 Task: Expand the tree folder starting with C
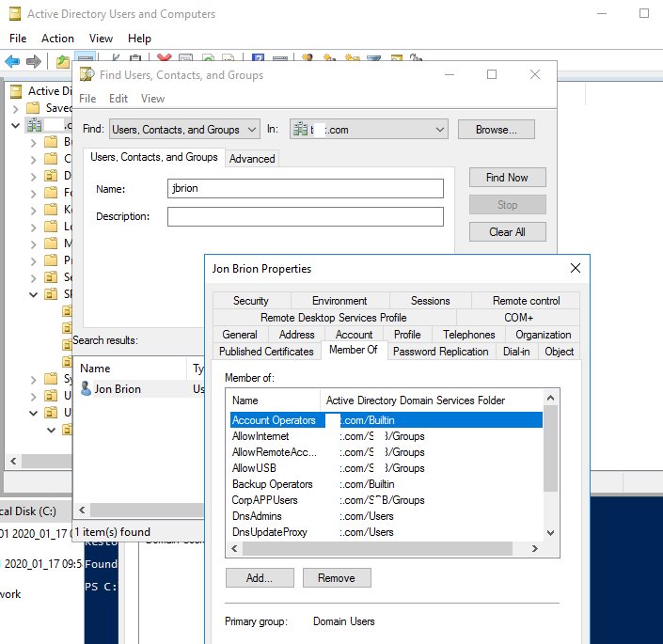pos(34,160)
